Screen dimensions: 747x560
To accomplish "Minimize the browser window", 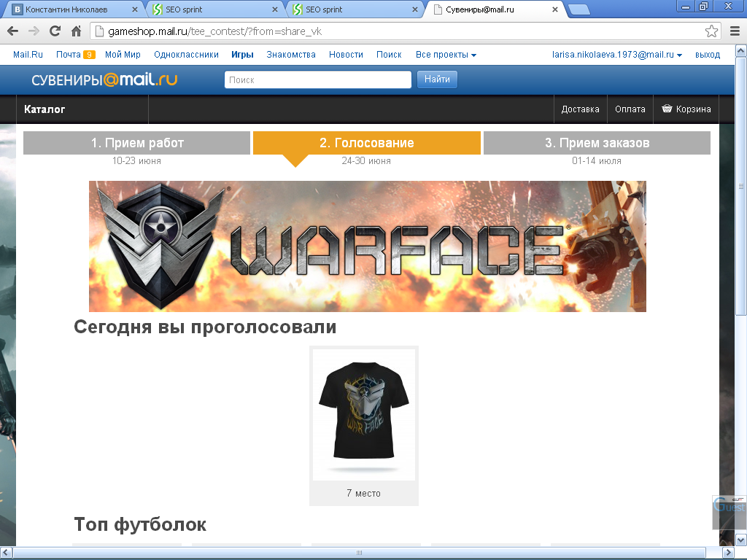I will tap(686, 6).
